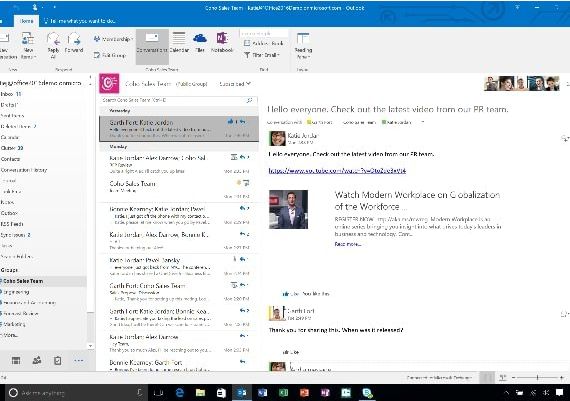Like Katie Jordan's message with thumbs-up
Viewport: 570px width, 401px height.
coord(285,294)
